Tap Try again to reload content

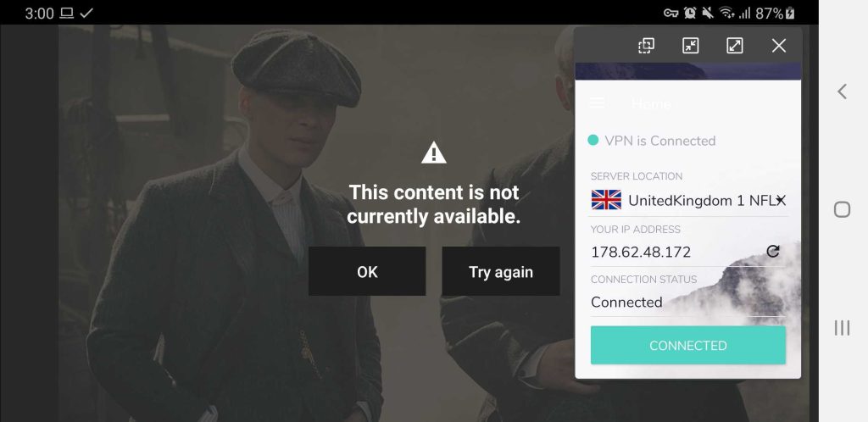[500, 271]
